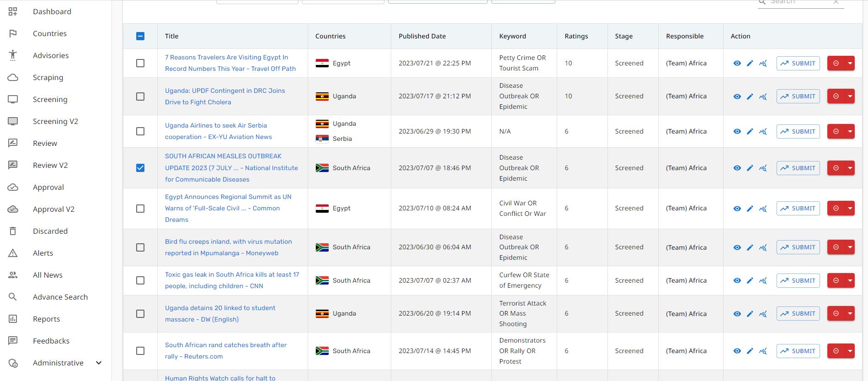Expand the Administrative menu chevron
This screenshot has width=868, height=381.
[x=99, y=363]
